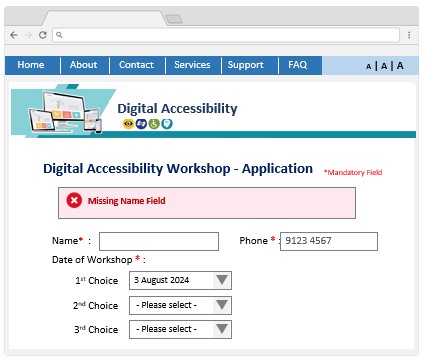Image resolution: width=426 pixels, height=362 pixels.
Task: Expand the 2nd Choice date dropdown
Action: coord(180,305)
